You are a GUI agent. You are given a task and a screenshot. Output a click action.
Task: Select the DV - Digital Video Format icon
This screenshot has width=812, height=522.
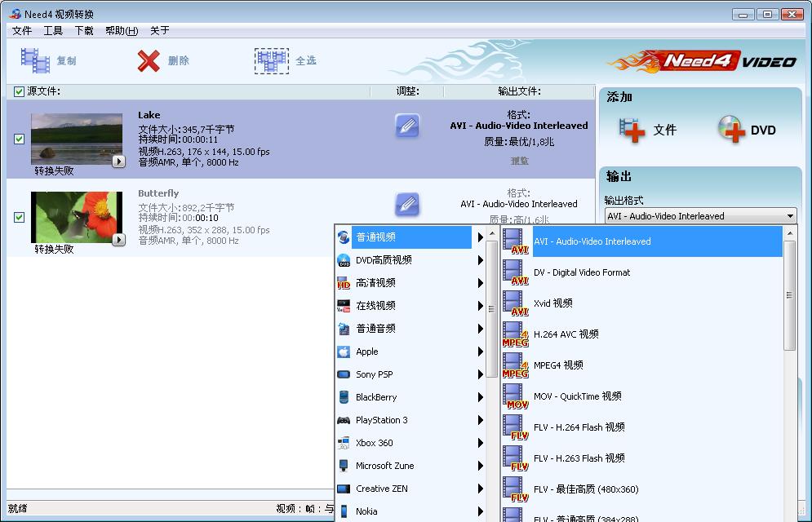515,272
